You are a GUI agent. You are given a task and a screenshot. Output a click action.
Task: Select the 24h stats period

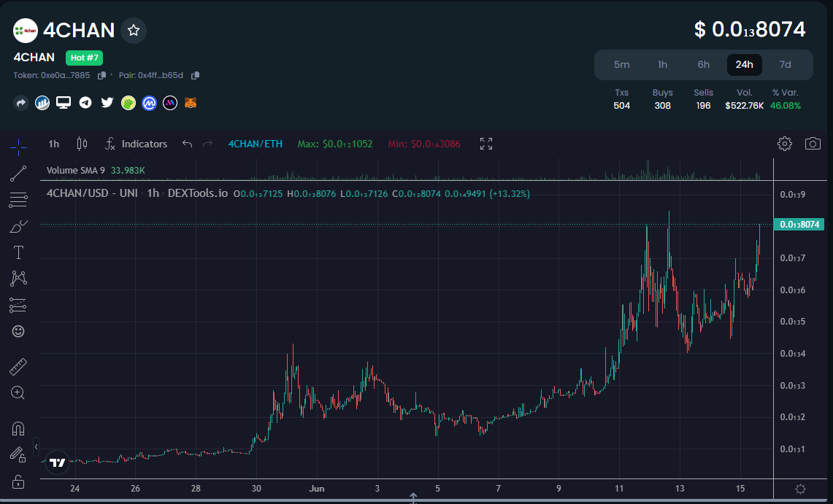click(x=744, y=65)
